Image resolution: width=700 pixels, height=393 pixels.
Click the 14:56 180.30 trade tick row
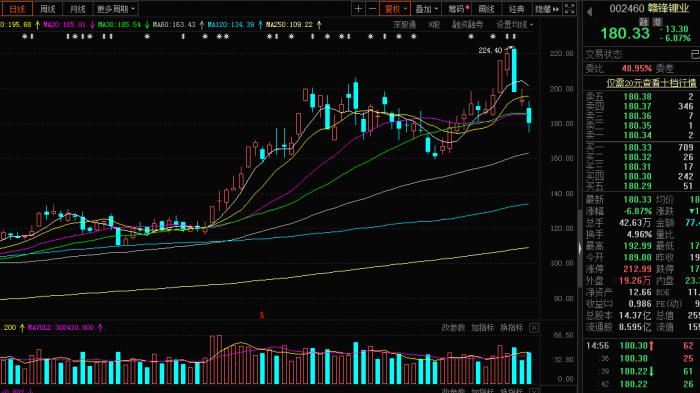(x=641, y=346)
